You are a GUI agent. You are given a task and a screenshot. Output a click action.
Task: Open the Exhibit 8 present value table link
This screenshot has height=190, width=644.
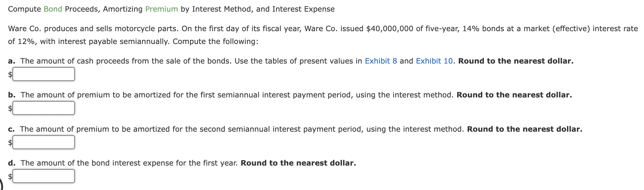click(380, 61)
